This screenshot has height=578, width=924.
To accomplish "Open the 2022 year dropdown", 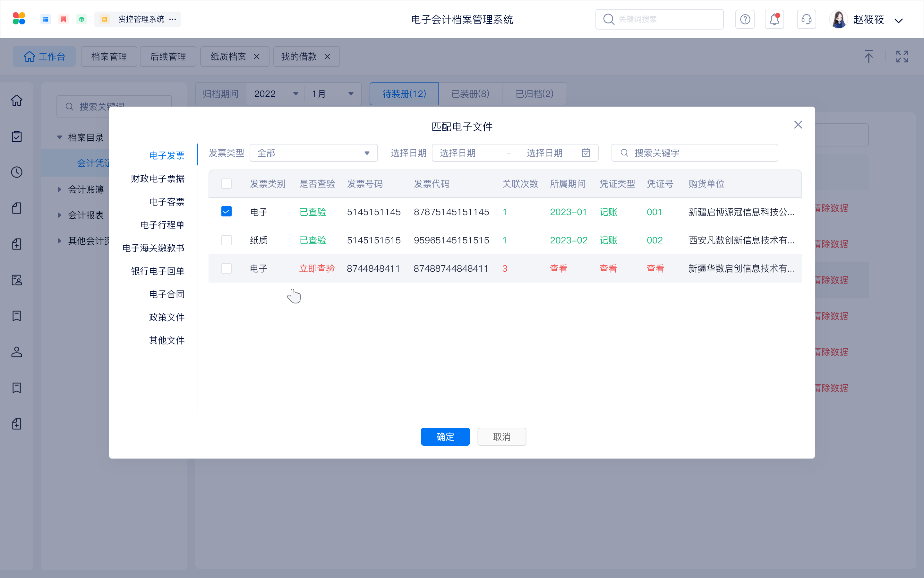I will [275, 94].
